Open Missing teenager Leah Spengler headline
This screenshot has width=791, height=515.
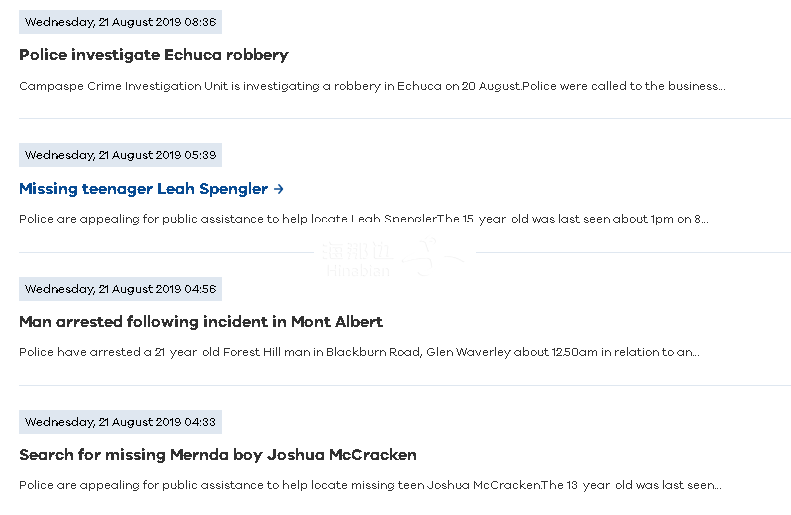(144, 189)
